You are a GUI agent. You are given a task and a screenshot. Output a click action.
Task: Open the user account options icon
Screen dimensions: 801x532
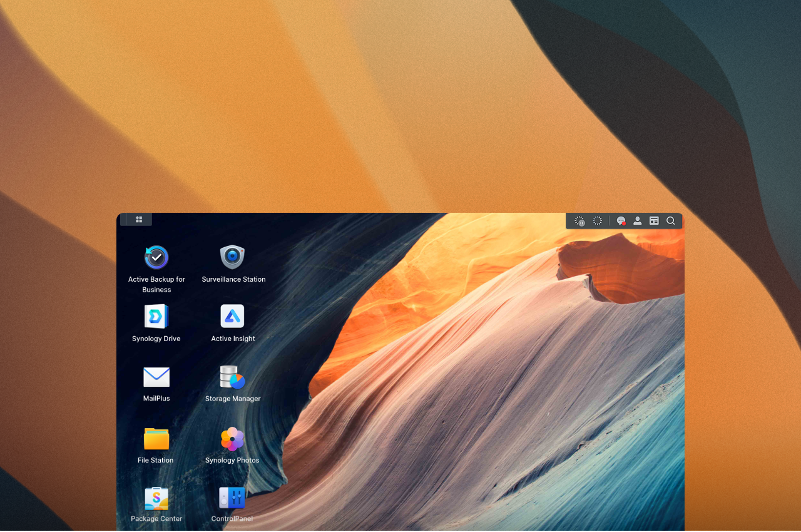637,220
